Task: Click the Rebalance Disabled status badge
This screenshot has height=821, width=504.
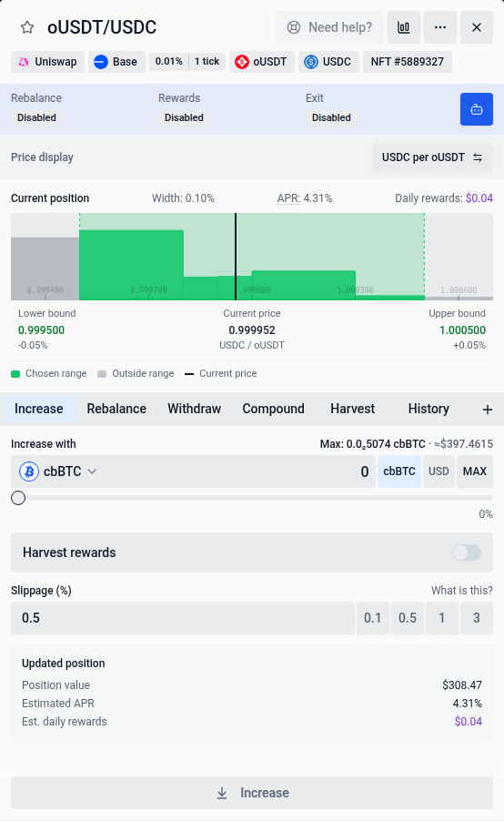Action: tap(36, 117)
